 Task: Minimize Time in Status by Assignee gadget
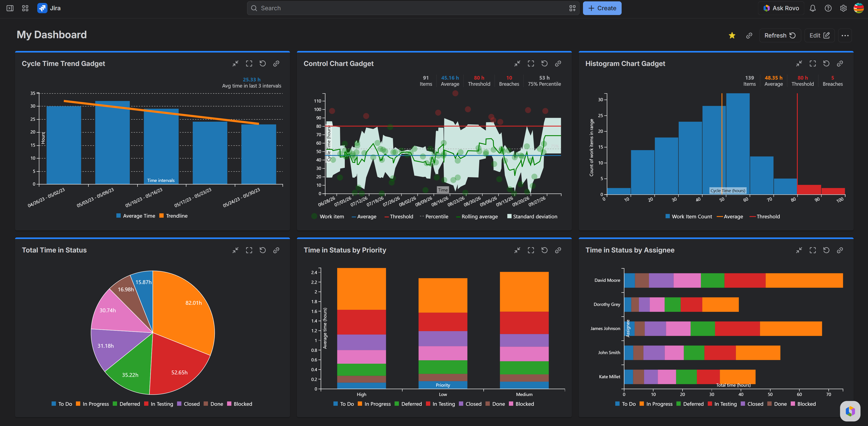coord(799,250)
